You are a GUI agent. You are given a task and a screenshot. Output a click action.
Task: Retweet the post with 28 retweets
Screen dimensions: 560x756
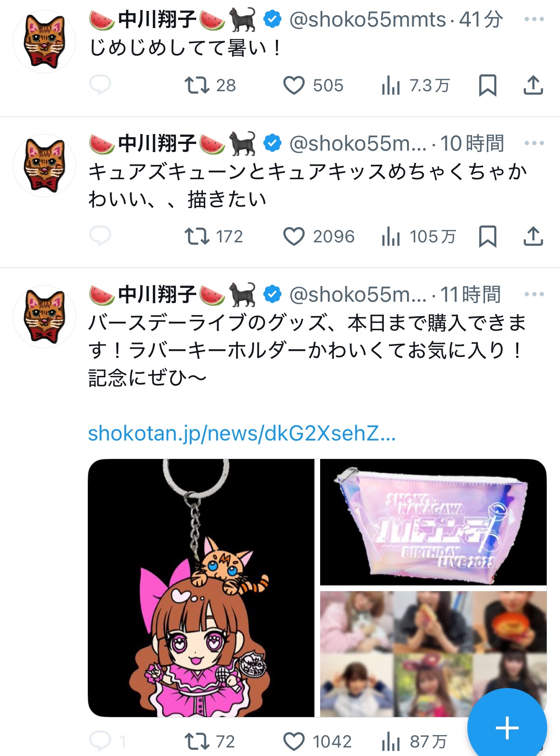(210, 86)
